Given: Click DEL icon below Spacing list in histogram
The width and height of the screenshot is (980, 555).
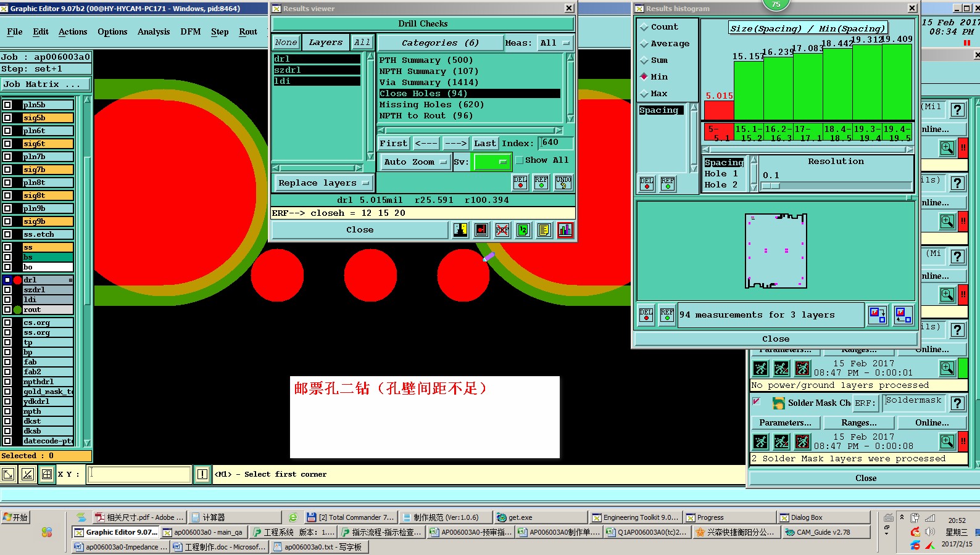Looking at the screenshot, I should coord(647,184).
